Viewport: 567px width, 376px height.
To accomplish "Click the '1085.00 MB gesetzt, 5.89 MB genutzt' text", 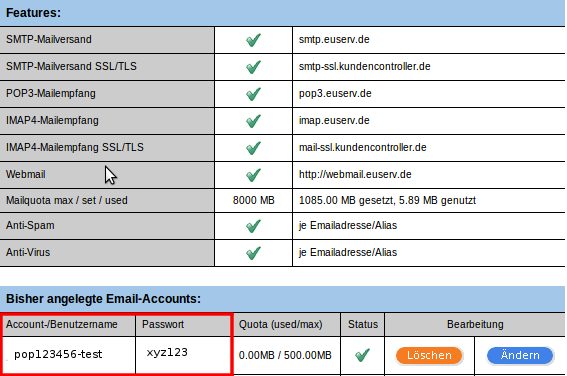I will 387,200.
